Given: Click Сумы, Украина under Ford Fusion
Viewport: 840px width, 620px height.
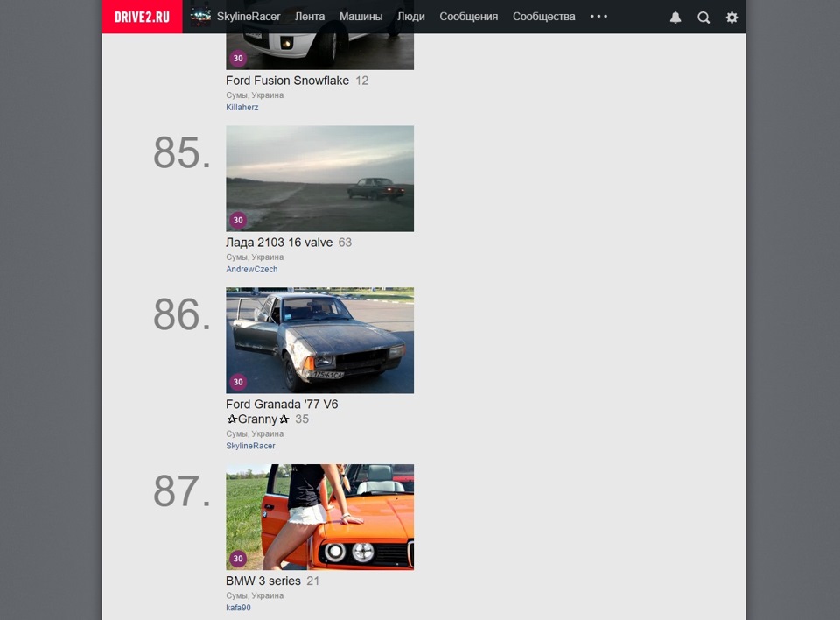Looking at the screenshot, I should coord(255,95).
